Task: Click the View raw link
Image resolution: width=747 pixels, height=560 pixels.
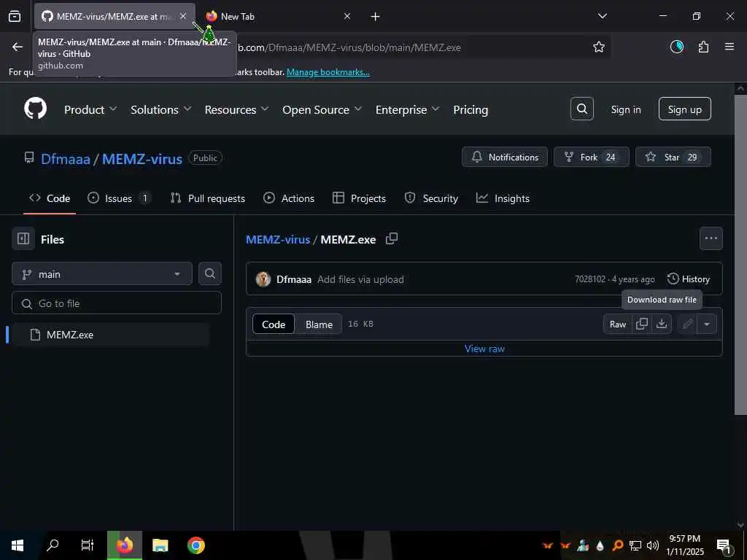Action: (484, 349)
